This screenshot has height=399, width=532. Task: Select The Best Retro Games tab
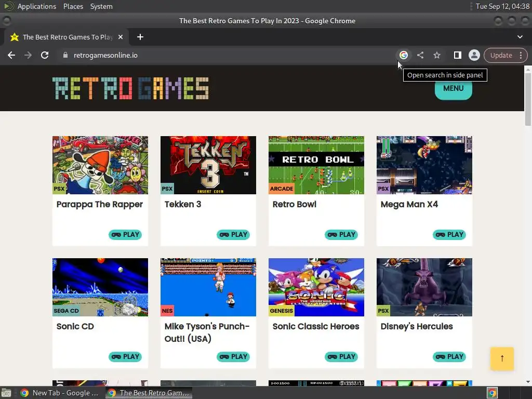(66, 37)
